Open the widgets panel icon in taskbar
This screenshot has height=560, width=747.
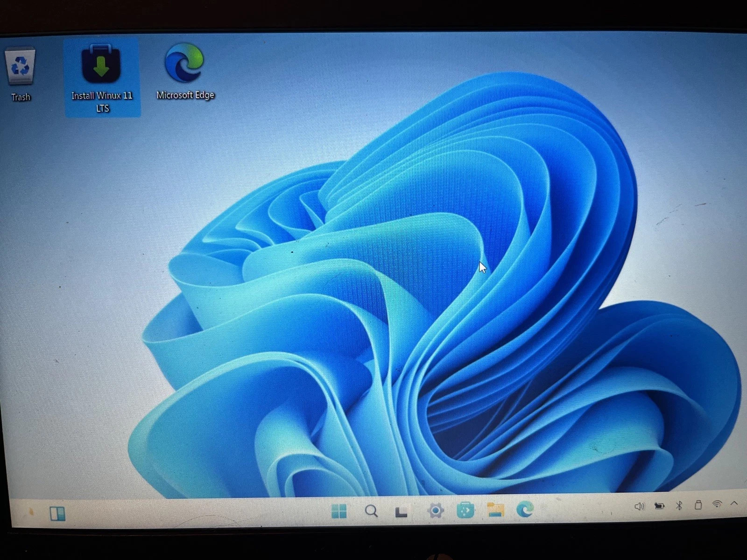pos(57,514)
